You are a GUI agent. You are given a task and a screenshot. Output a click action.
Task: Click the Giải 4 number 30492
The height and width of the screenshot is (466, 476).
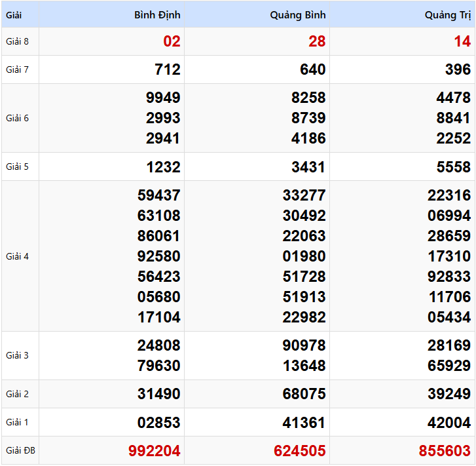[304, 216]
